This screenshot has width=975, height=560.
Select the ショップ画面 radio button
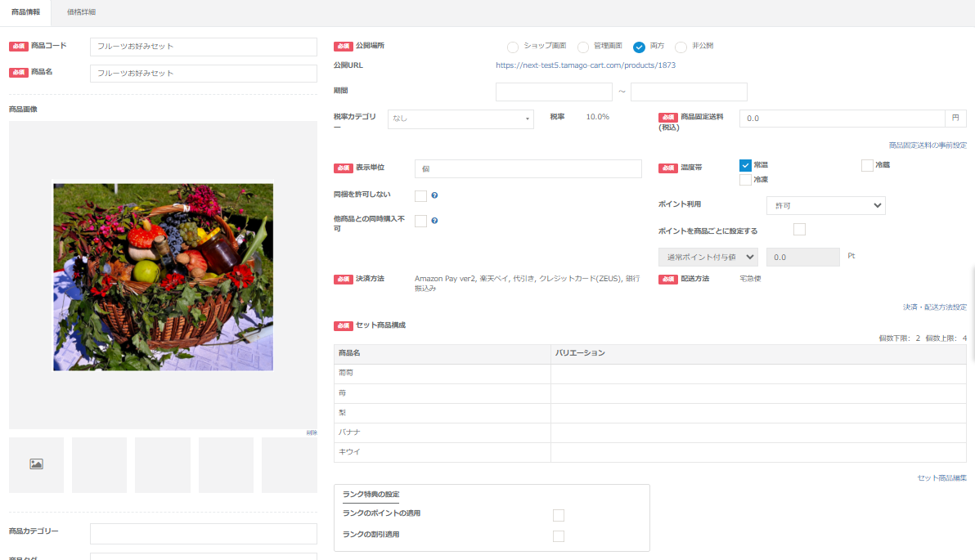[512, 47]
